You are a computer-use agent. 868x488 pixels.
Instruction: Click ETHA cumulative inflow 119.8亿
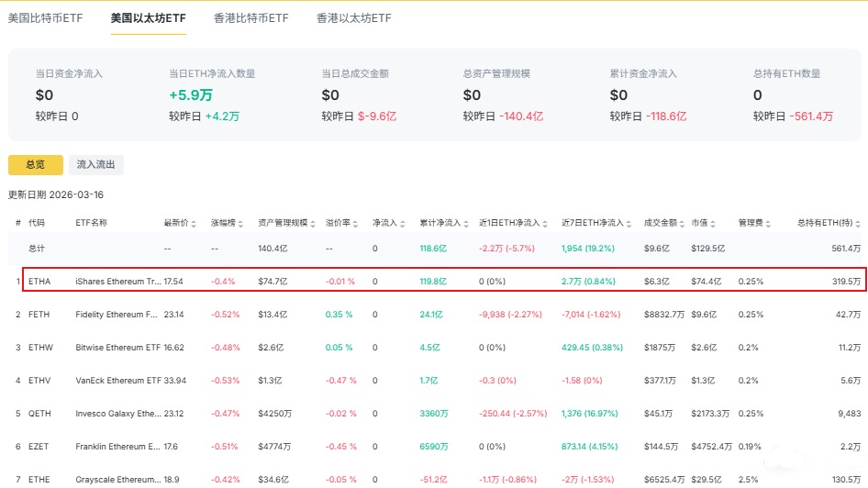click(x=433, y=281)
